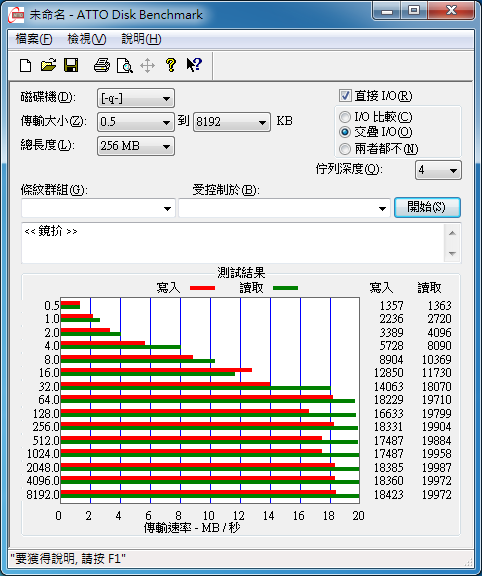Open the 檔案(F) menu
Viewport: 482px width, 576px height.
click(x=33, y=39)
